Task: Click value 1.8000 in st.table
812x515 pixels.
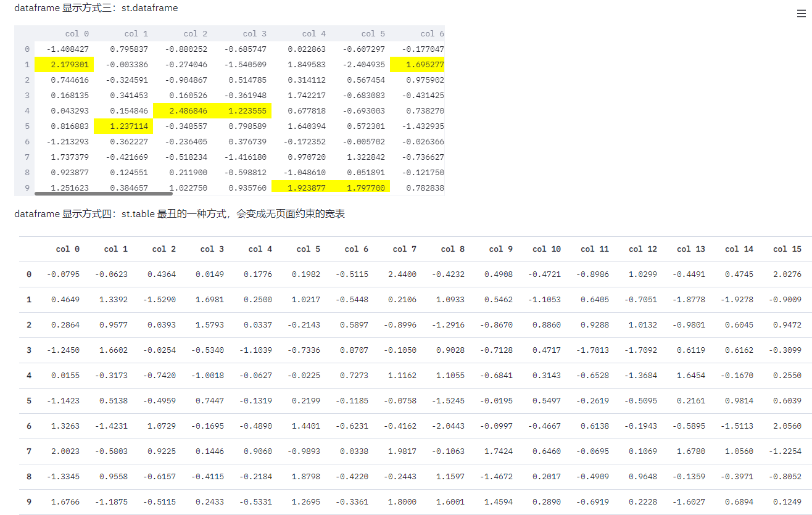Action: [402, 502]
